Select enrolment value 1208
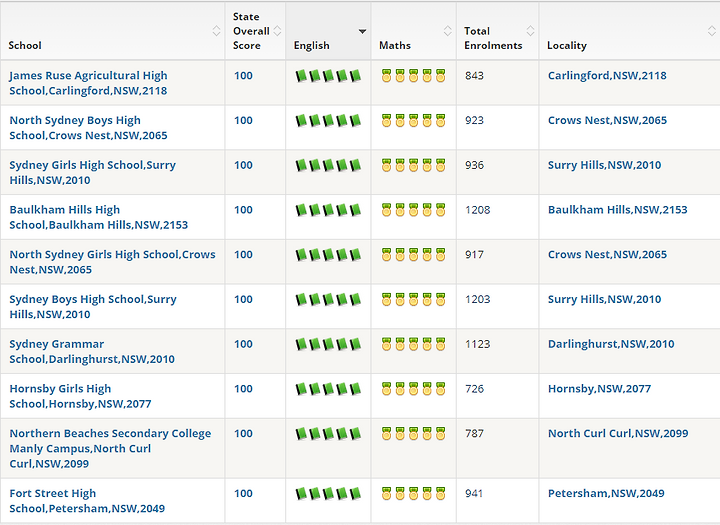Viewport: 720px width, 525px height. [x=478, y=209]
